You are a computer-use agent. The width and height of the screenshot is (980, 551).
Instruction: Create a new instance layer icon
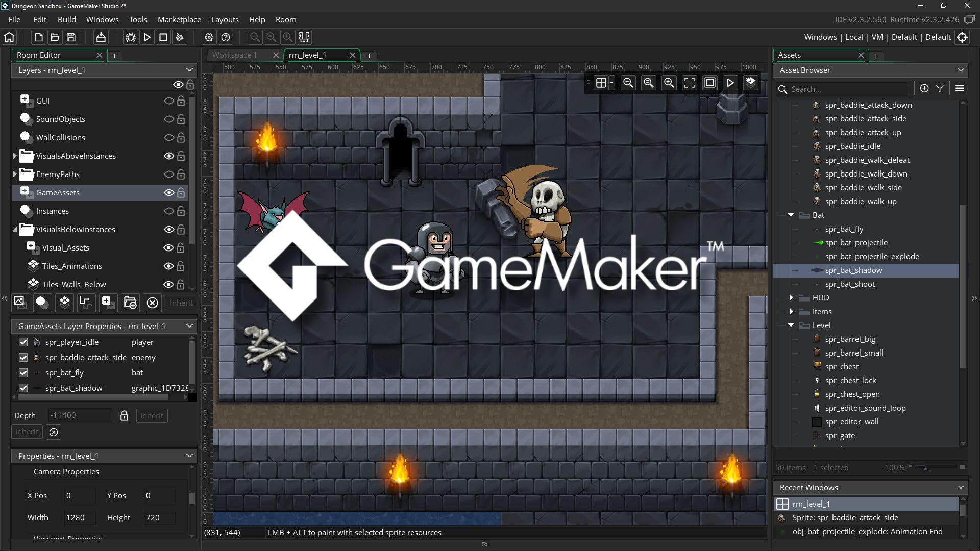[42, 303]
